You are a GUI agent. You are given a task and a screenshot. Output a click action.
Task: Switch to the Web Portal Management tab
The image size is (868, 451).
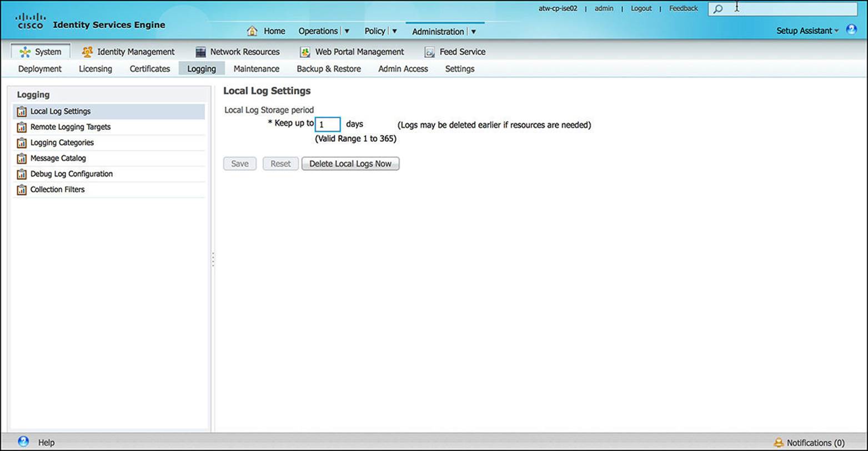pos(352,52)
